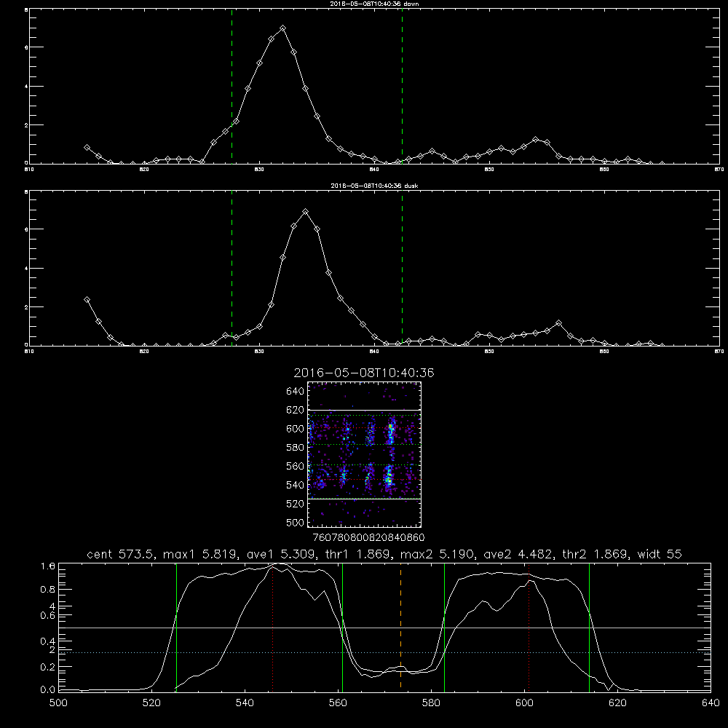Screen dimensions: 728x728
Task: Click the first diamond marker of dusk curve
Action: point(87,299)
